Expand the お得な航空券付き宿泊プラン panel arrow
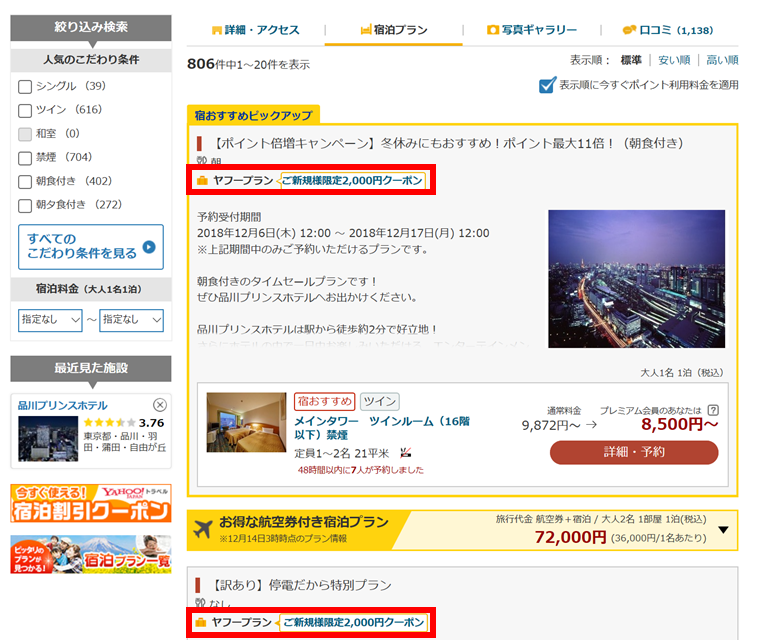Viewport: 762px width, 640px height. [x=724, y=530]
